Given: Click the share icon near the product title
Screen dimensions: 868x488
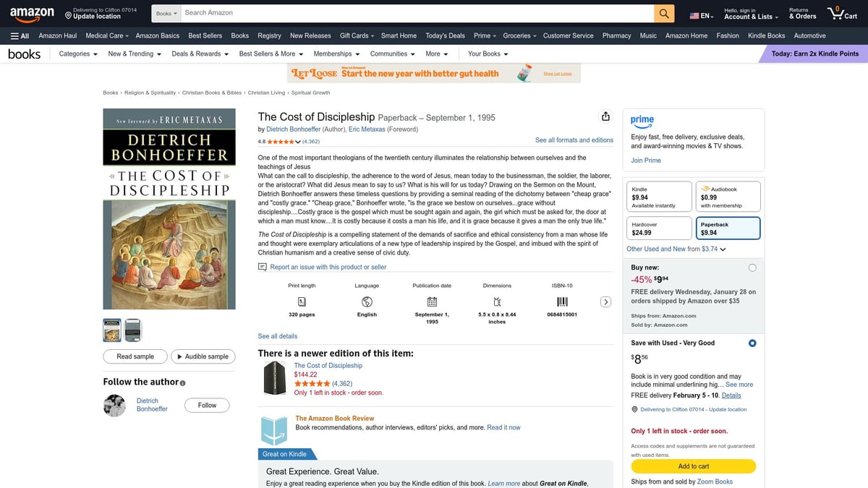Looking at the screenshot, I should (605, 116).
